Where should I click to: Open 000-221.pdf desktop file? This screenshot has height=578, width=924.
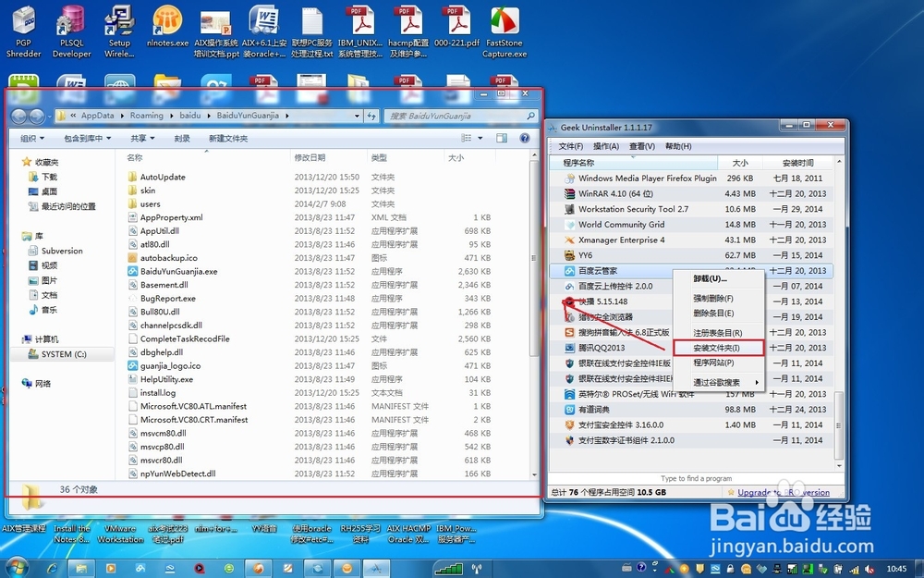pos(456,27)
